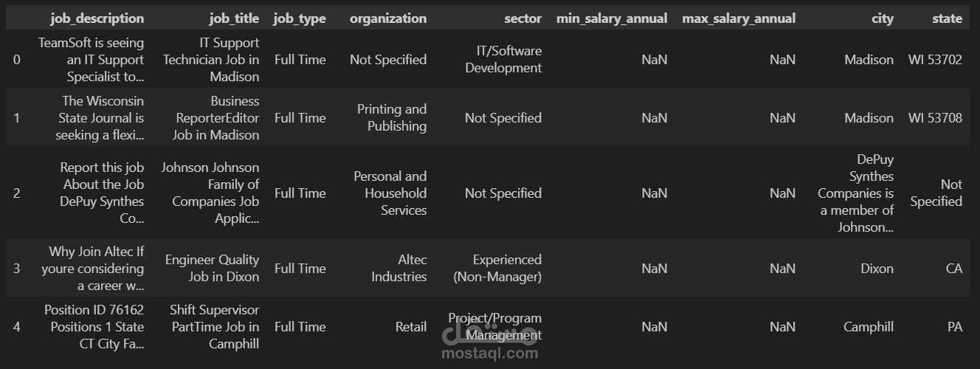Select row index 3
The width and height of the screenshot is (980, 369).
[16, 269]
